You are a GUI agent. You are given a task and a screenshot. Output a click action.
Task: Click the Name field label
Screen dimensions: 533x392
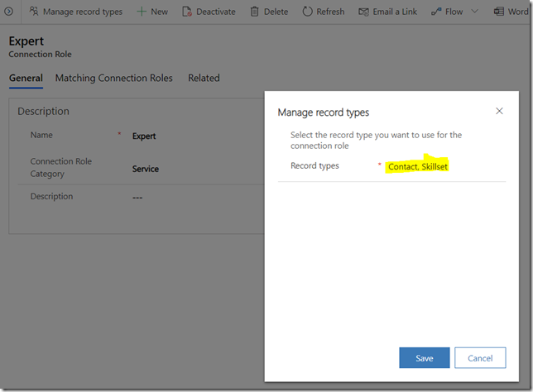point(41,135)
